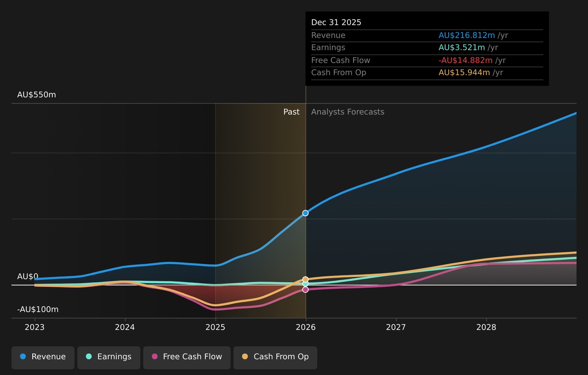Click the Analysts Forecasts label
This screenshot has height=375, width=588.
click(347, 112)
